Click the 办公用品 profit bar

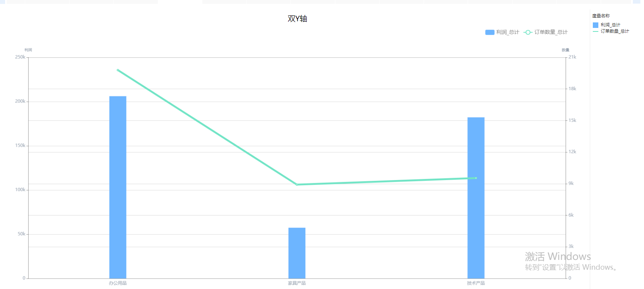(118, 187)
